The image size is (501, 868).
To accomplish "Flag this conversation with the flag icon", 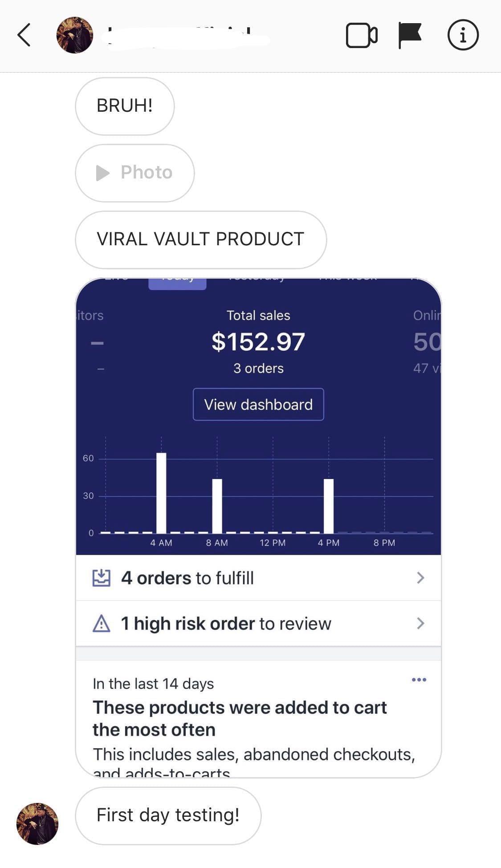I will point(409,35).
